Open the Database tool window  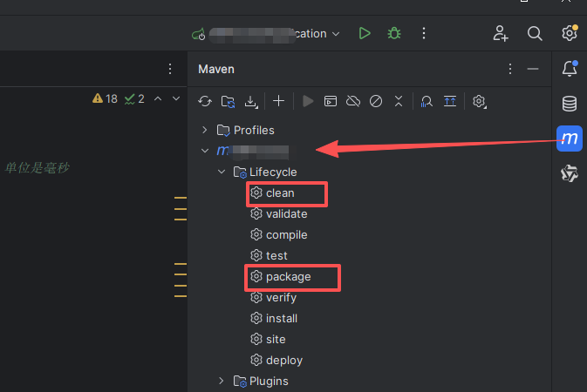(x=569, y=104)
